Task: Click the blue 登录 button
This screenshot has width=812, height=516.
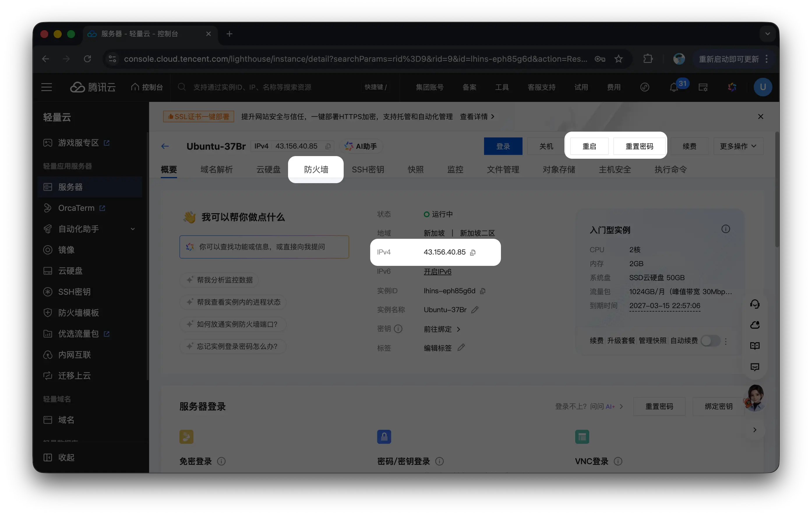Action: 503,146
